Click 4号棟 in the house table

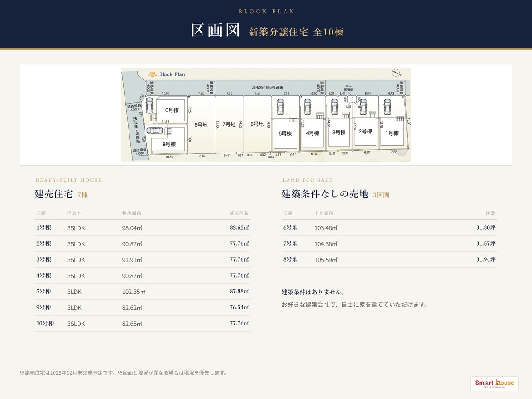(43, 275)
